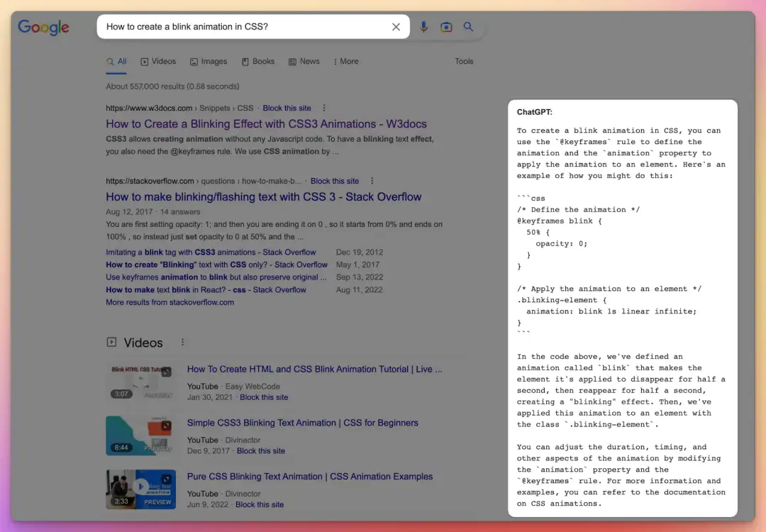This screenshot has width=766, height=532.
Task: Open the blinking/flashing text Stack Overflow result
Action: pyautogui.click(x=264, y=197)
